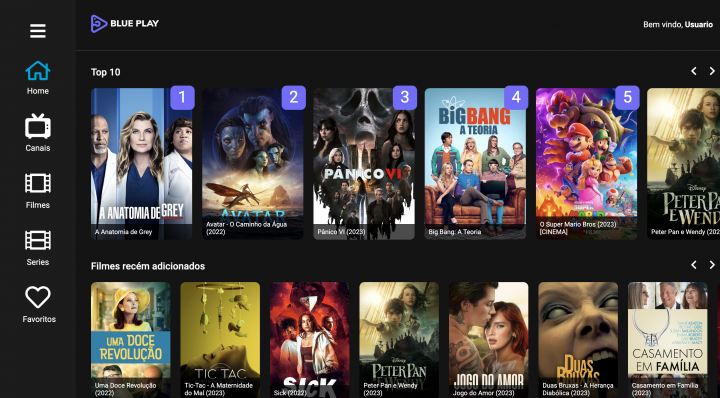This screenshot has width=720, height=398.
Task: Open O Super Mario Bros poster
Action: 586,163
